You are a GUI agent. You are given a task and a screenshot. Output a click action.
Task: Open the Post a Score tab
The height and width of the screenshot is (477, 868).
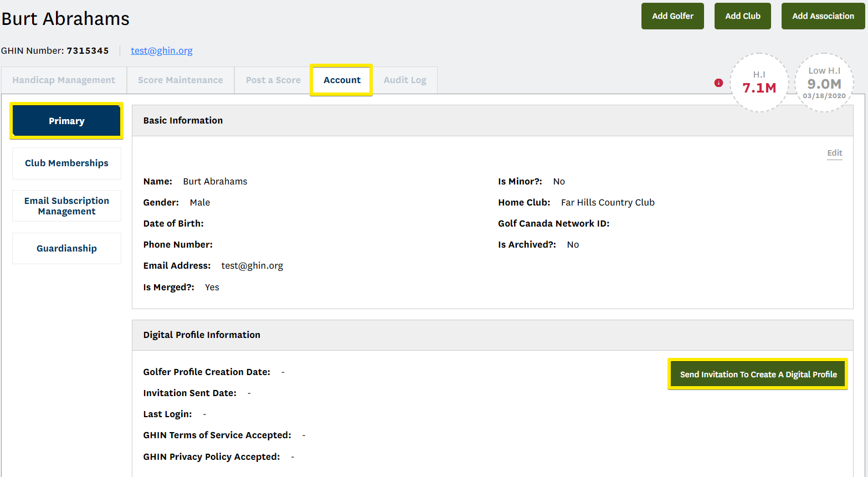(x=273, y=80)
